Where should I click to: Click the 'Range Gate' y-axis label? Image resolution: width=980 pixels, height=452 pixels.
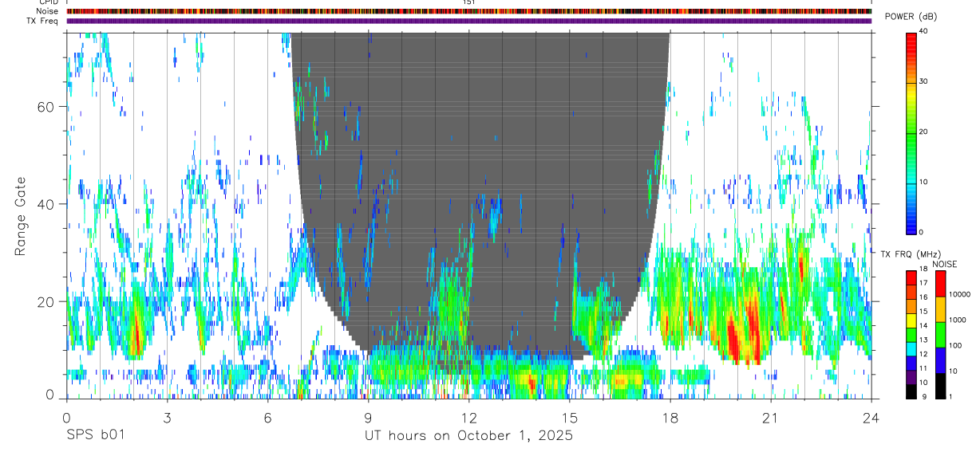[x=22, y=216]
